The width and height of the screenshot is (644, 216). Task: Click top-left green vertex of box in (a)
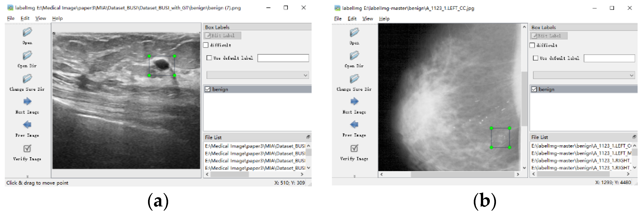(x=149, y=56)
